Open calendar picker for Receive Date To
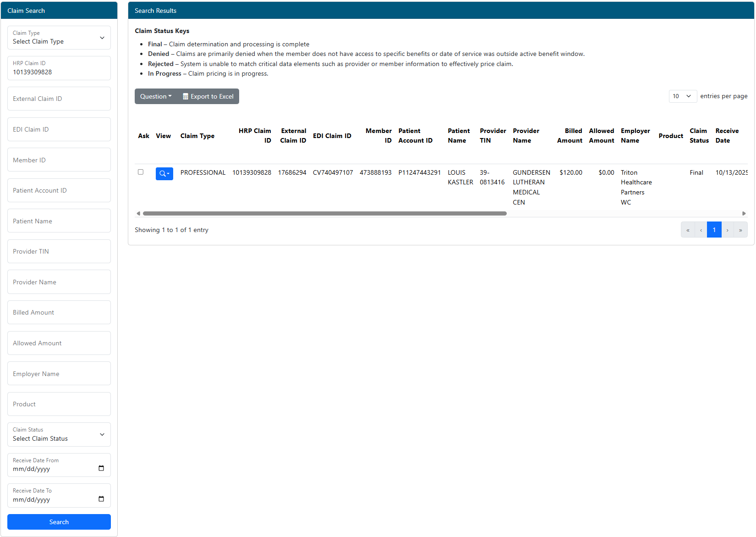 click(101, 499)
